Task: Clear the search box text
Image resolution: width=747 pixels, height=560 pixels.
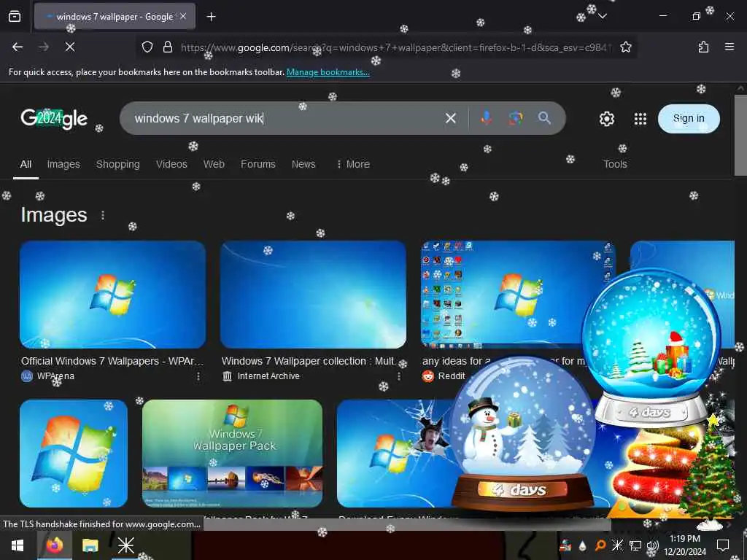Action: coord(450,118)
